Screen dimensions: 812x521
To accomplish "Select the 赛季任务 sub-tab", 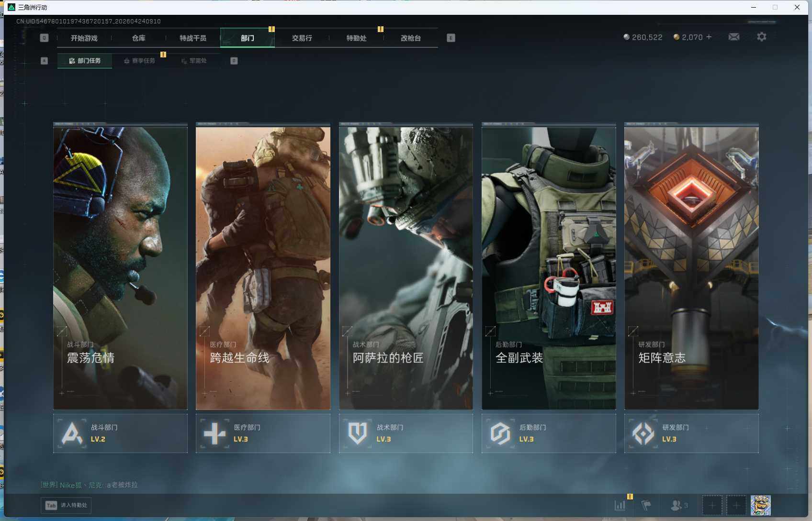I will point(139,61).
